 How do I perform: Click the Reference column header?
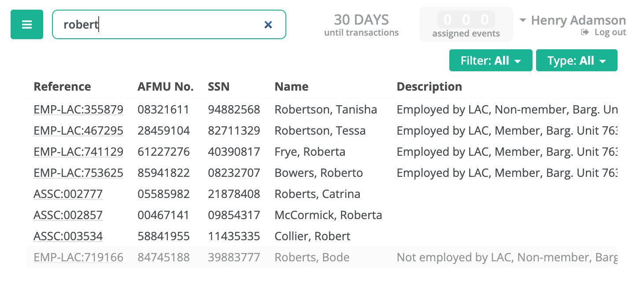[x=62, y=87]
